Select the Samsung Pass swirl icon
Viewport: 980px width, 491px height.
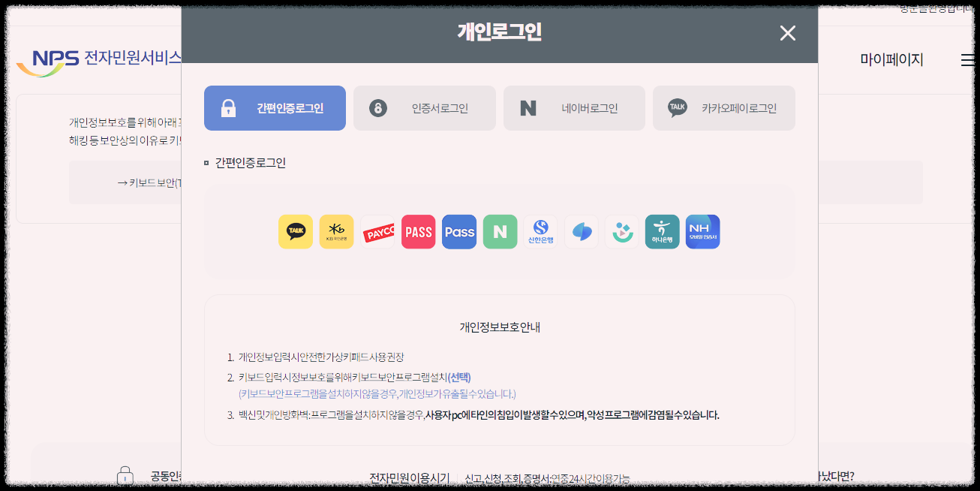581,231
